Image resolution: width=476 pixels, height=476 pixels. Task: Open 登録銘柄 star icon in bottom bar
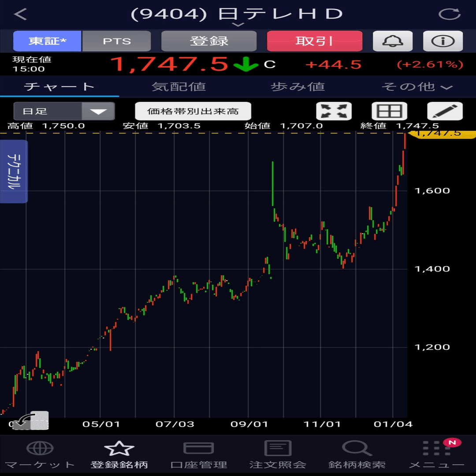(119, 448)
